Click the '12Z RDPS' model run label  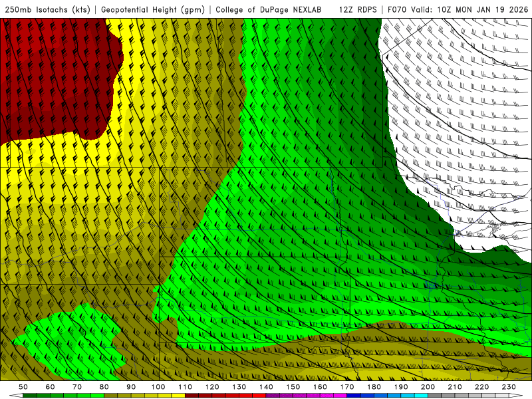[x=358, y=10]
